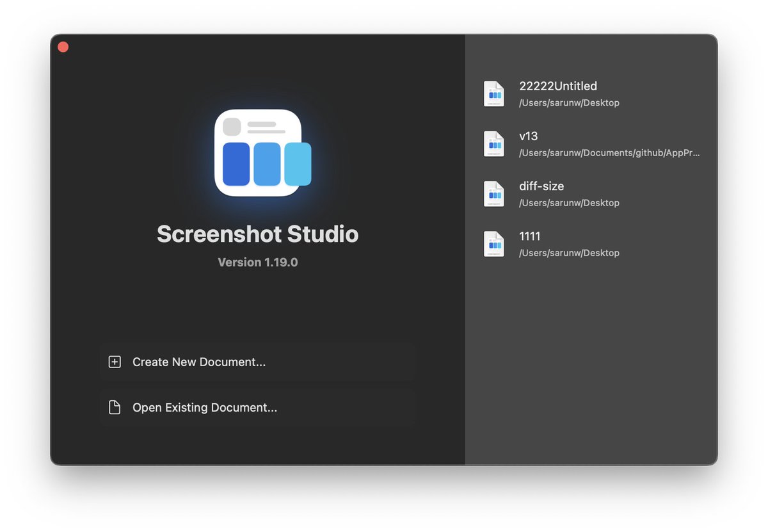The height and width of the screenshot is (532, 768).
Task: Click the page icon beside Open Existing Document
Action: (115, 407)
